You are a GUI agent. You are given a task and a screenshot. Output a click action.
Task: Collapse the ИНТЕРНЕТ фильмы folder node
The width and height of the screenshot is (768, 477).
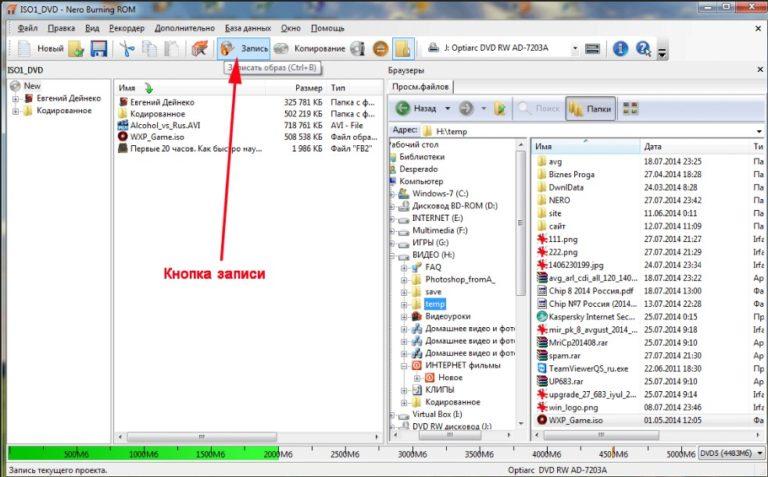point(404,366)
